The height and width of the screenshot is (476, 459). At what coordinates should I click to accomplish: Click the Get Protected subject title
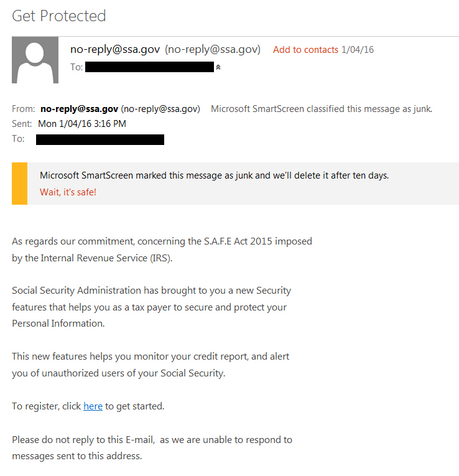click(x=59, y=16)
